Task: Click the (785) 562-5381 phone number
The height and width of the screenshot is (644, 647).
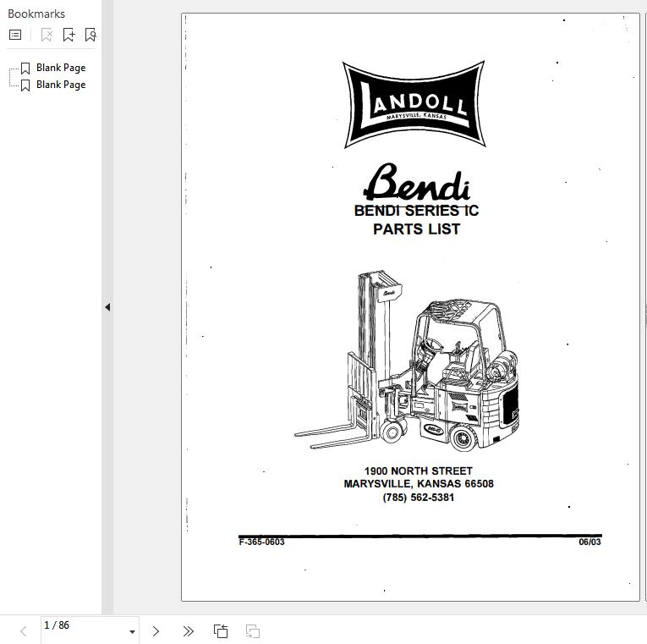Action: (419, 498)
